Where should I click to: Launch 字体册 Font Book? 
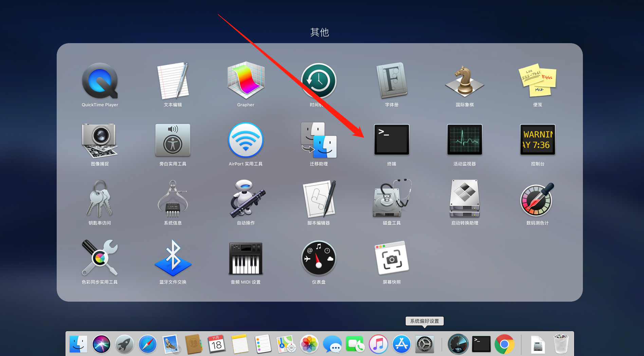[x=392, y=81]
